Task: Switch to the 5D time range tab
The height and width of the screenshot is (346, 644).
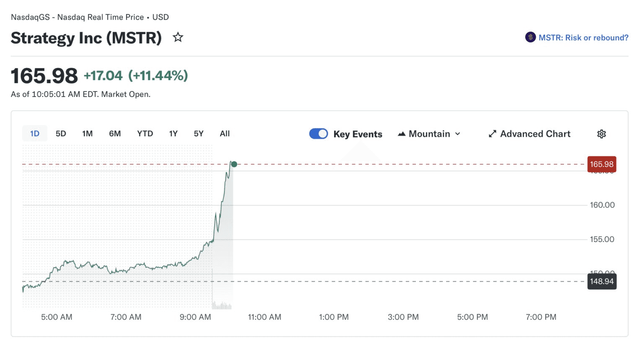Action: 60,133
